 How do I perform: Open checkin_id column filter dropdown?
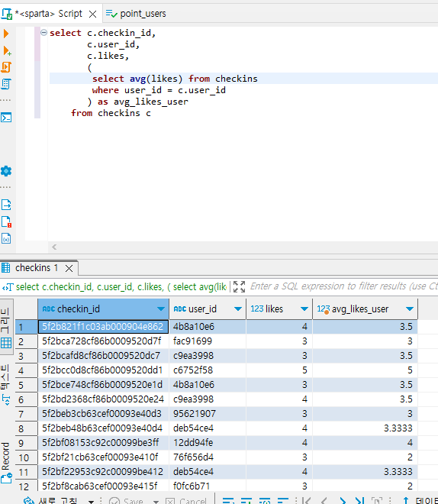click(161, 309)
